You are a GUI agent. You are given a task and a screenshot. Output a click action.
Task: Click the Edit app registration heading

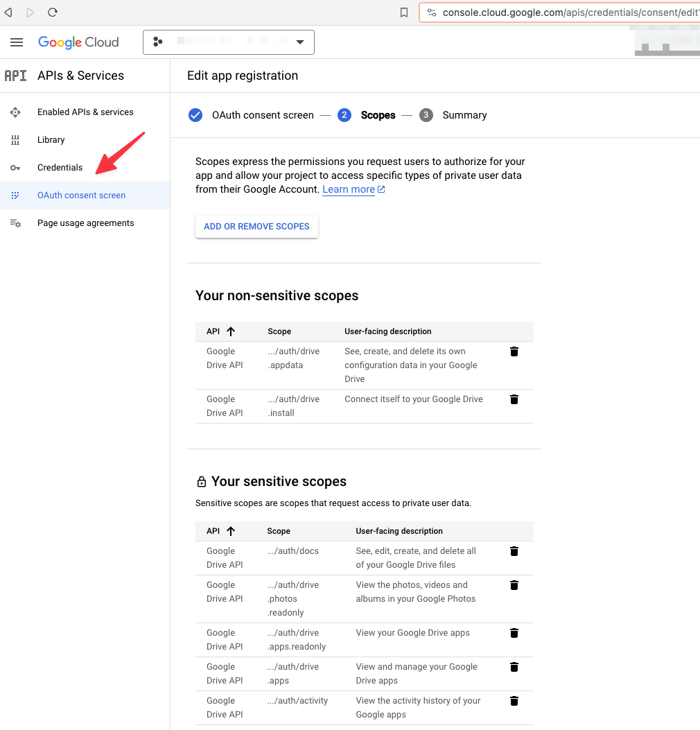pos(243,76)
